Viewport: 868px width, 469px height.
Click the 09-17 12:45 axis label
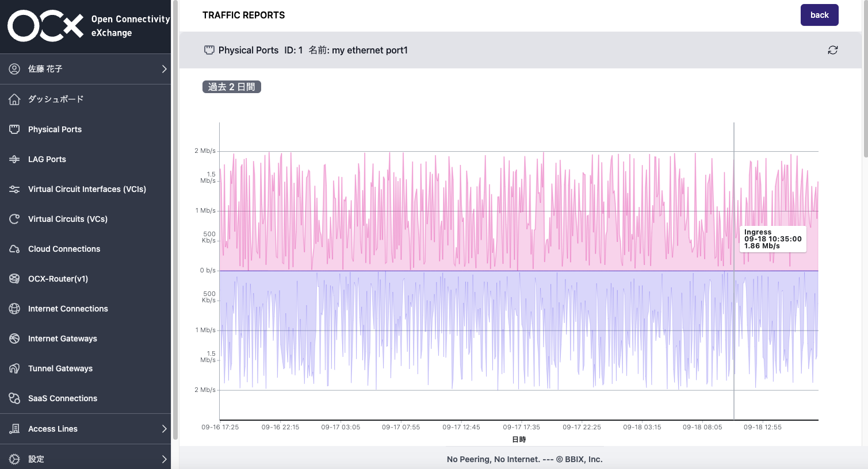coord(461,427)
